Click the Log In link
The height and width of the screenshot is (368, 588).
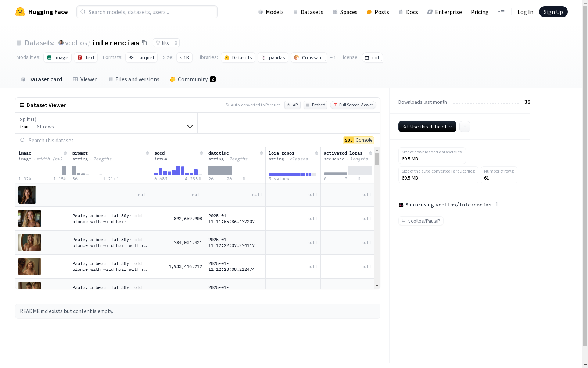[x=525, y=12]
